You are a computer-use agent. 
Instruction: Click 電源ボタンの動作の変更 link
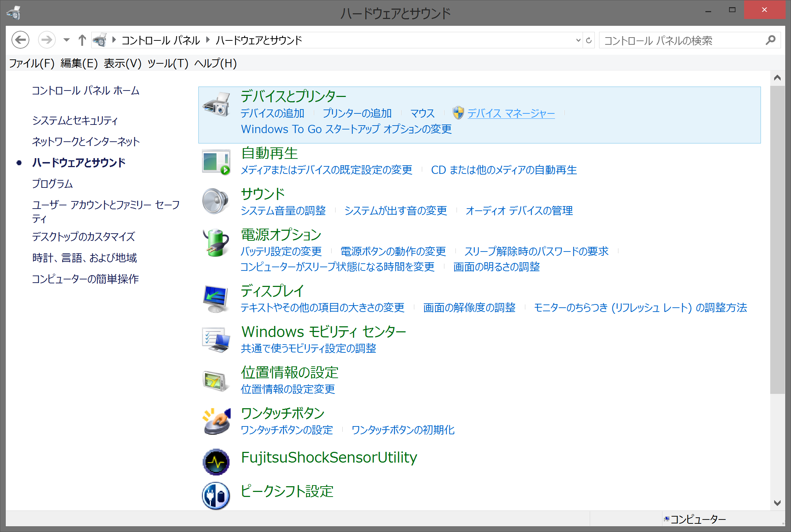point(393,251)
